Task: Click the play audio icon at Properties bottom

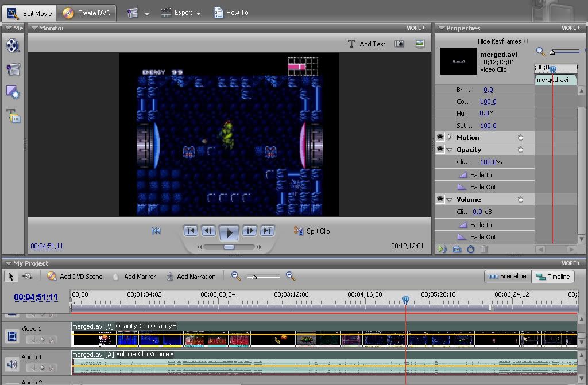Action: coord(443,249)
